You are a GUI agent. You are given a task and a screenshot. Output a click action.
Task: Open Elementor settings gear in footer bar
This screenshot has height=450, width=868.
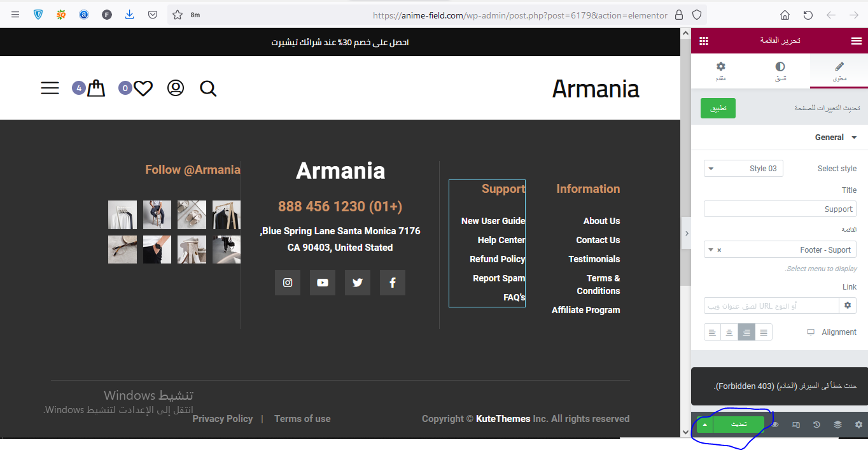(x=858, y=425)
